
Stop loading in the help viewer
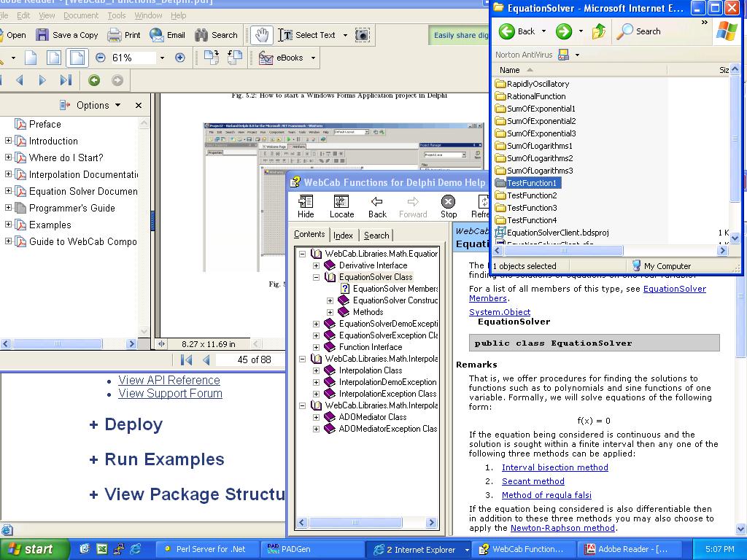(449, 206)
